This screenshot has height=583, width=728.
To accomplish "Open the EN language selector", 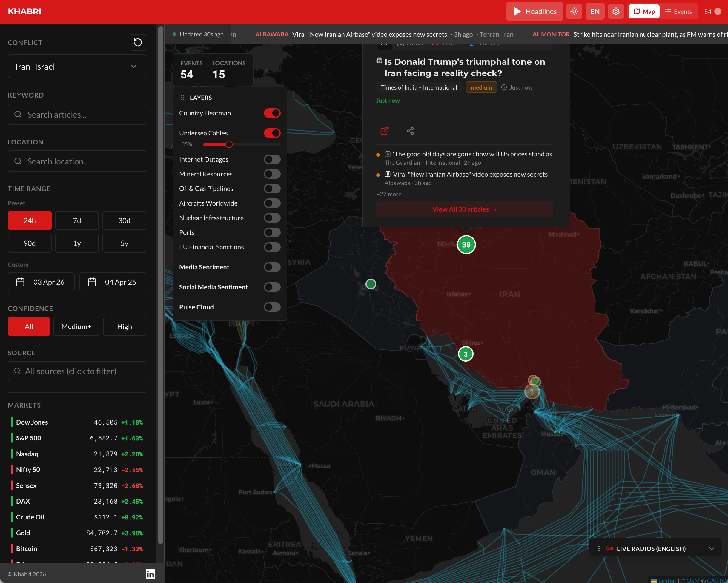I will (x=595, y=11).
